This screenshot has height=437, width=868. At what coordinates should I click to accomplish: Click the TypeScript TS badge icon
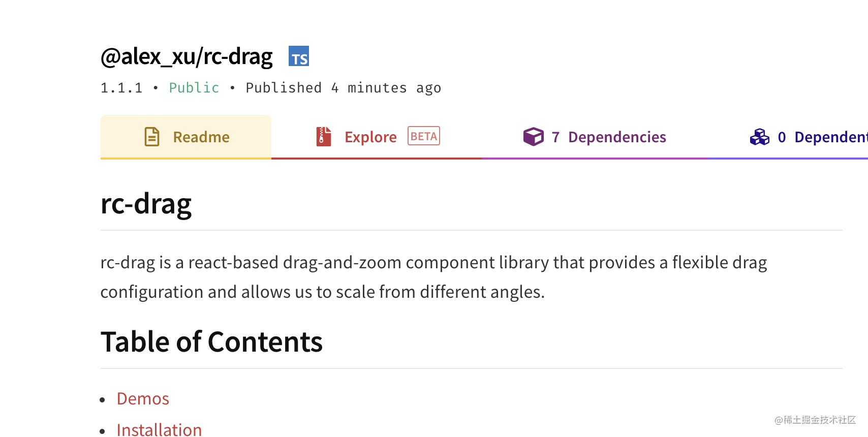[299, 56]
